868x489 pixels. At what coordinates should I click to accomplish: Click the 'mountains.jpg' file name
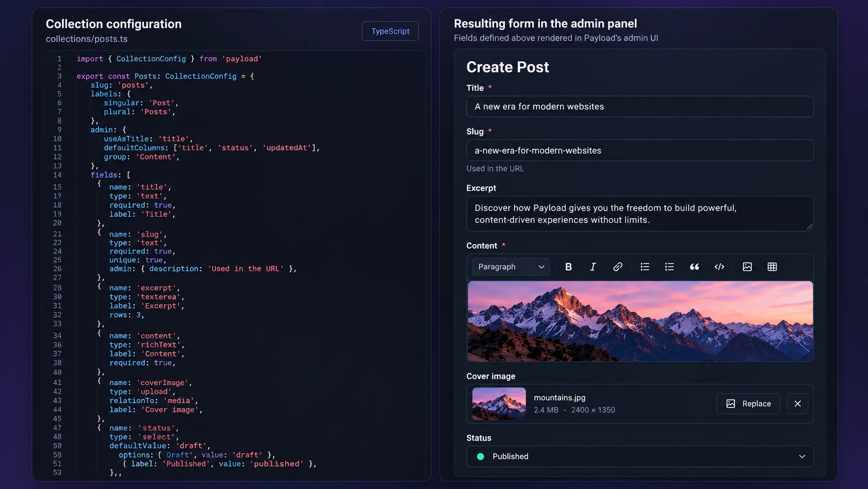pyautogui.click(x=560, y=398)
